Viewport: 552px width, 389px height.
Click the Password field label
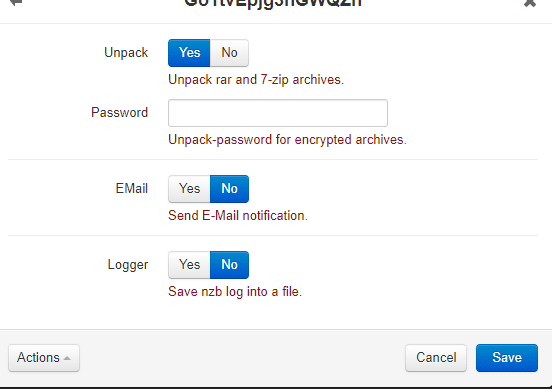tap(120, 113)
